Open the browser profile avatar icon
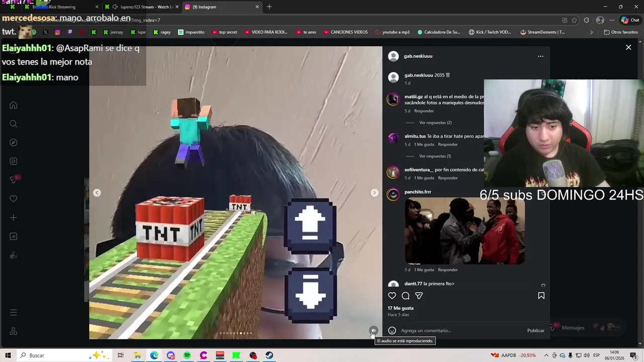Image resolution: width=644 pixels, height=362 pixels. [600, 20]
